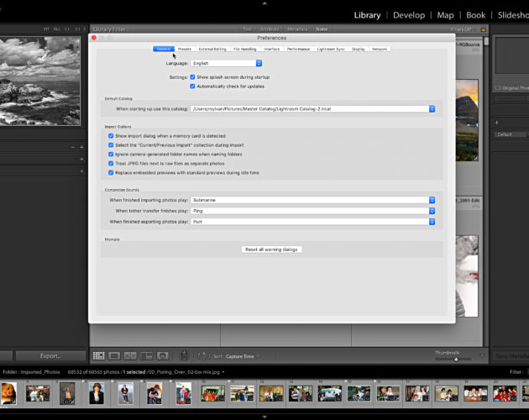This screenshot has height=420, width=529.
Task: Open the Develop module
Action: point(409,15)
